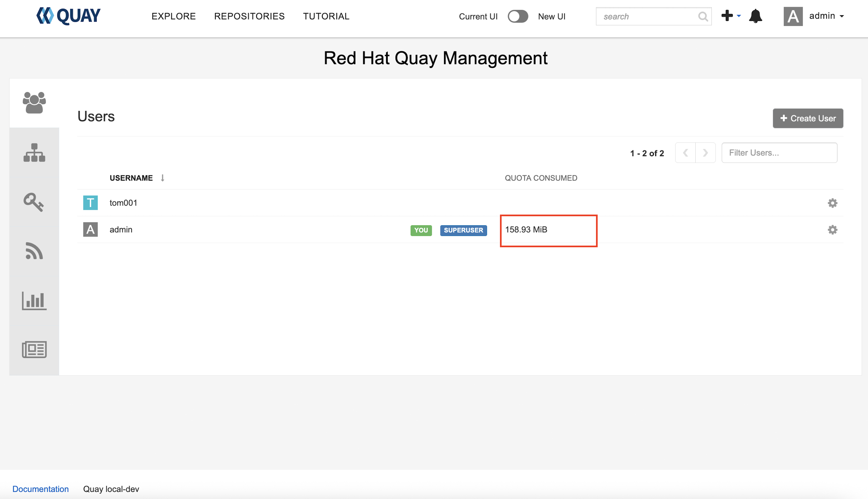The width and height of the screenshot is (868, 499).
Task: Click the Filter Users input field
Action: click(779, 153)
